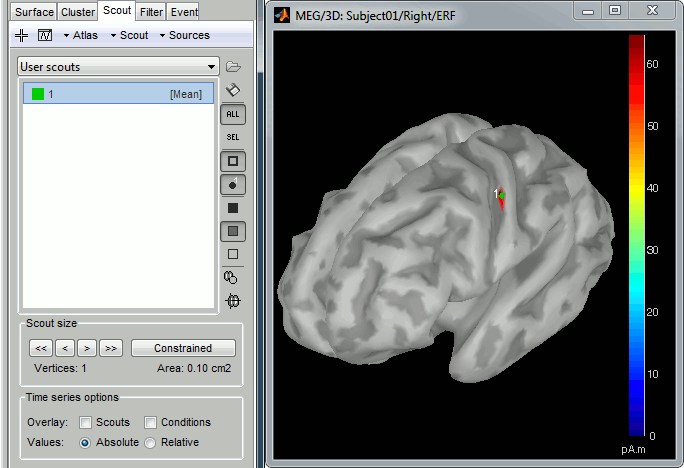Switch to the Filter tab
Viewport: 684px width, 468px height.
pyautogui.click(x=151, y=12)
